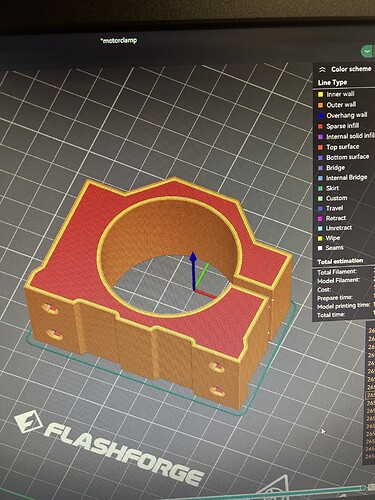Click the Outer wall orange swatch
This screenshot has height=500, width=375.
click(x=321, y=105)
